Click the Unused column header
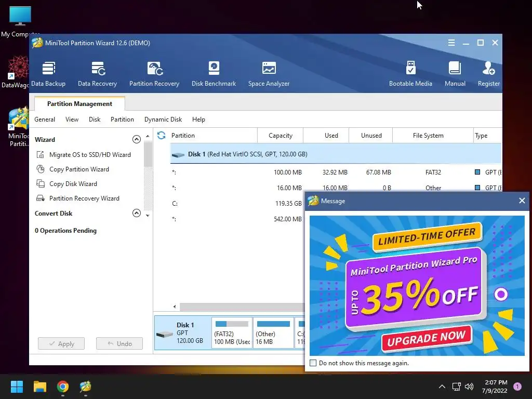 pos(371,136)
